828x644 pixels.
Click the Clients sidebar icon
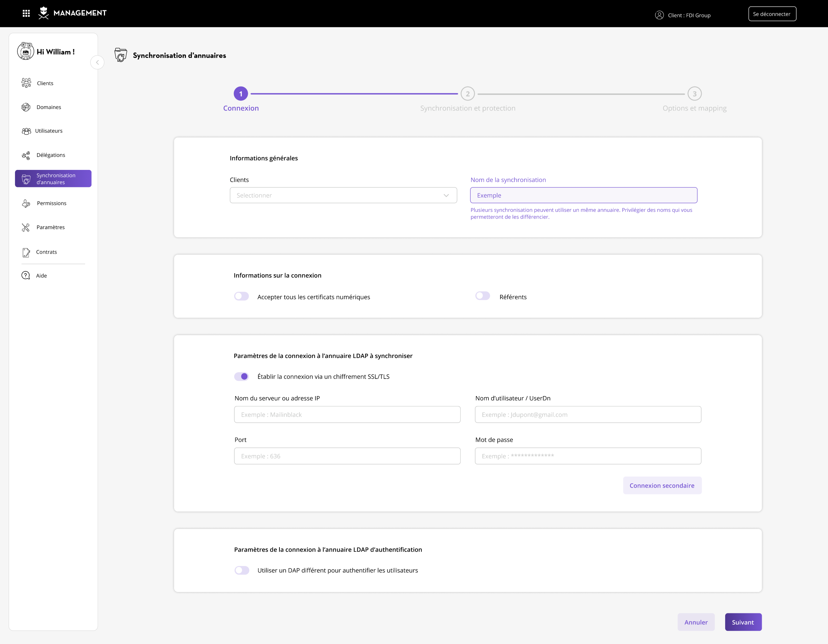point(26,83)
